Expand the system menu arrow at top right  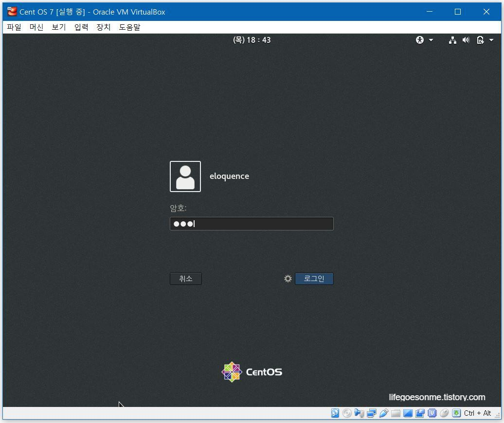click(x=491, y=40)
